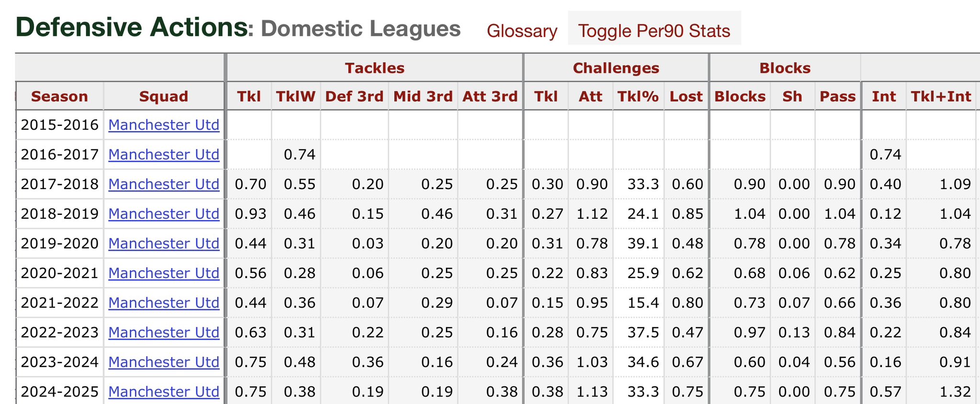Sort by Challenges Att column header
This screenshot has height=404, width=980.
click(x=590, y=96)
